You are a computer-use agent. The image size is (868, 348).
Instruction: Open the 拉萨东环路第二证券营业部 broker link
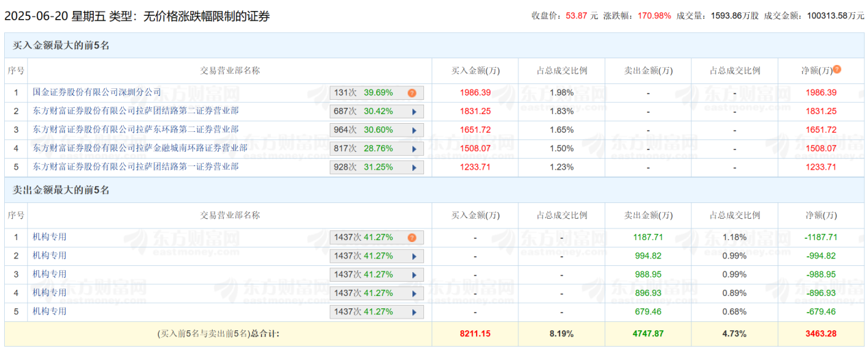coord(135,129)
